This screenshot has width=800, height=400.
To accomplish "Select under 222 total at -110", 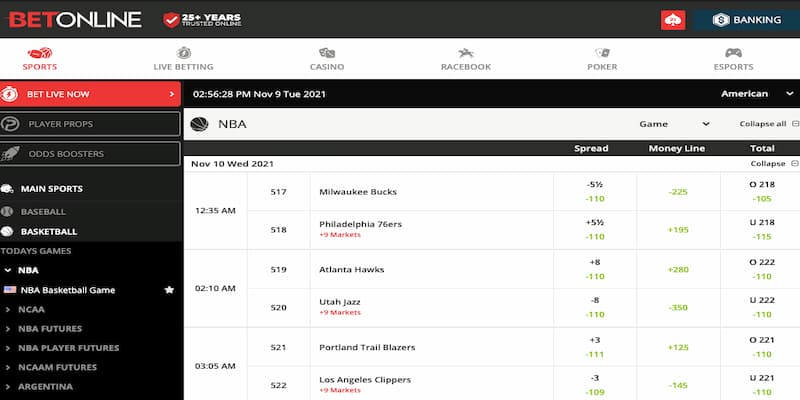I will (762, 308).
